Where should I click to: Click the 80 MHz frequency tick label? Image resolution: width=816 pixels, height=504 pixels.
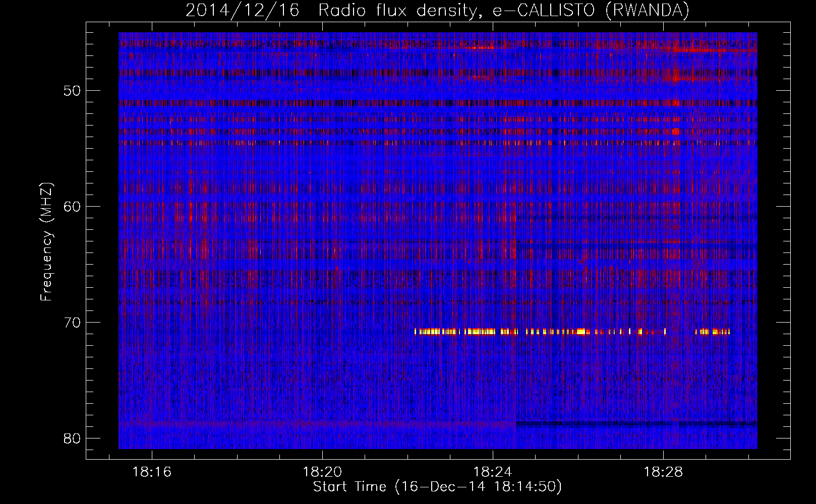click(x=73, y=438)
